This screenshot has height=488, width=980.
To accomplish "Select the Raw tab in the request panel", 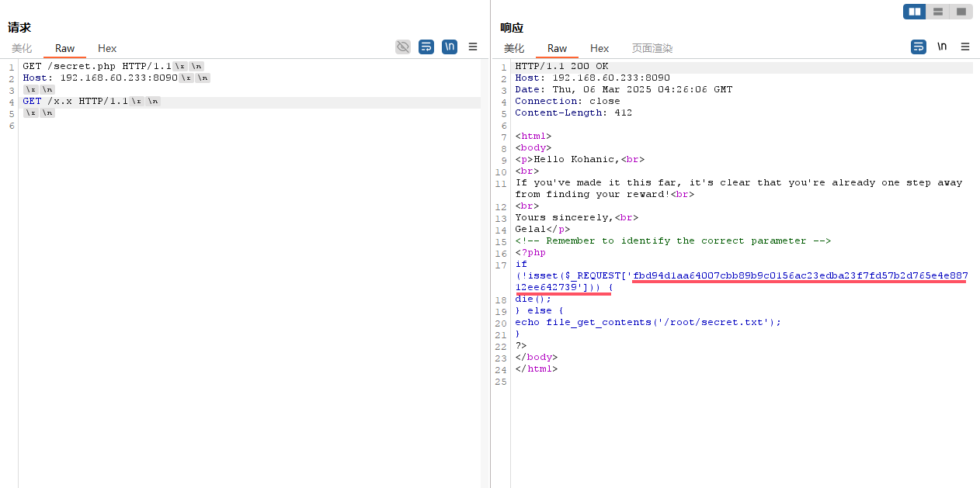I will (x=64, y=48).
